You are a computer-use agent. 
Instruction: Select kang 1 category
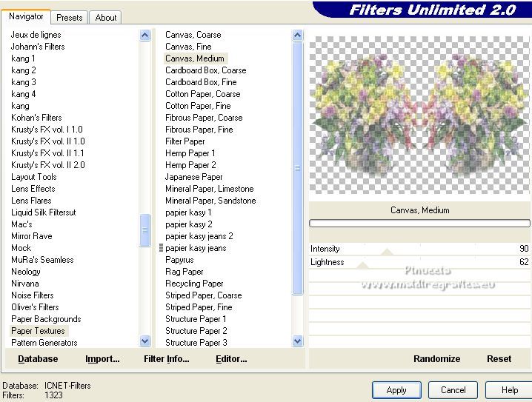(23, 58)
